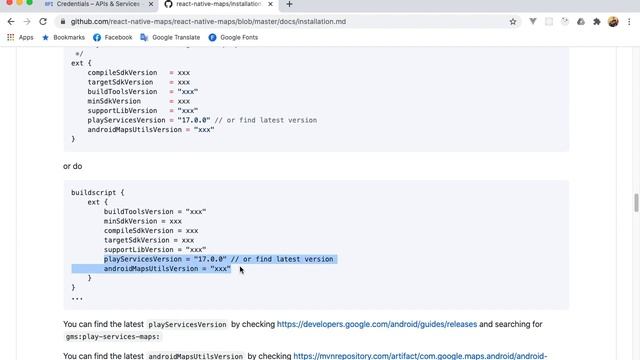Open the developers.google.com android releases link
This screenshot has width=640, height=360.
377,324
